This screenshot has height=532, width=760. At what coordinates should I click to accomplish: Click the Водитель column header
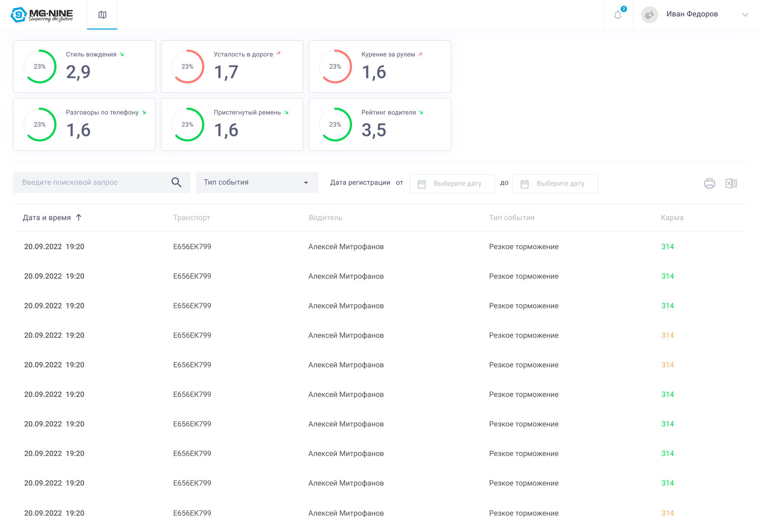[325, 218]
